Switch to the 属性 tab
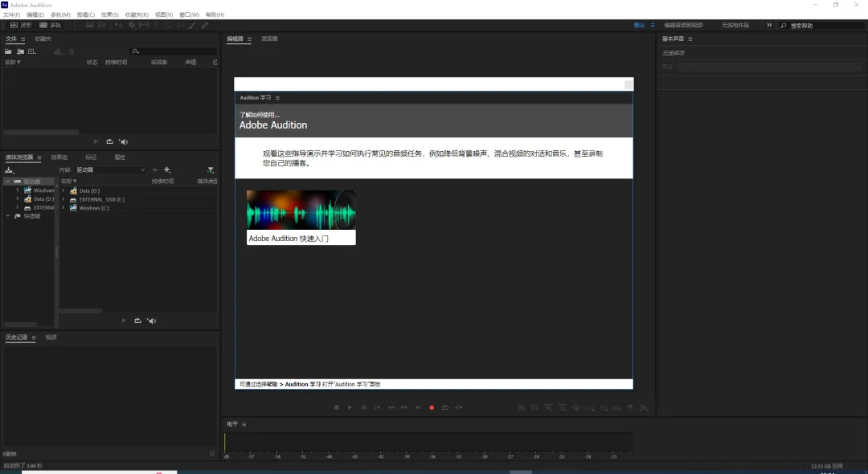 (x=120, y=157)
